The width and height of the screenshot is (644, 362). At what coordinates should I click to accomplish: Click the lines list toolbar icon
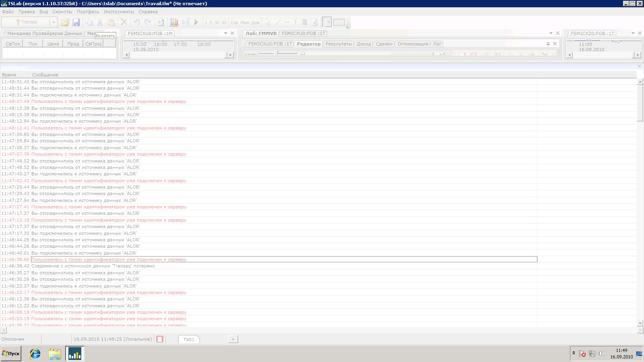(305, 23)
